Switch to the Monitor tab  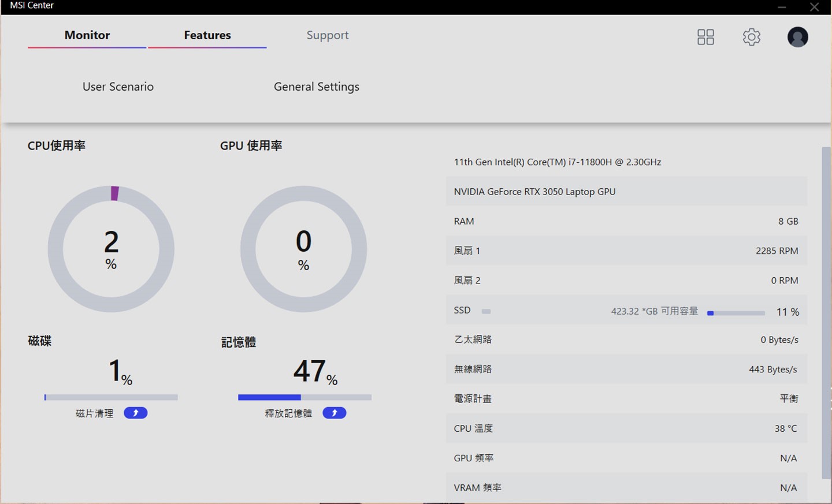pos(87,35)
